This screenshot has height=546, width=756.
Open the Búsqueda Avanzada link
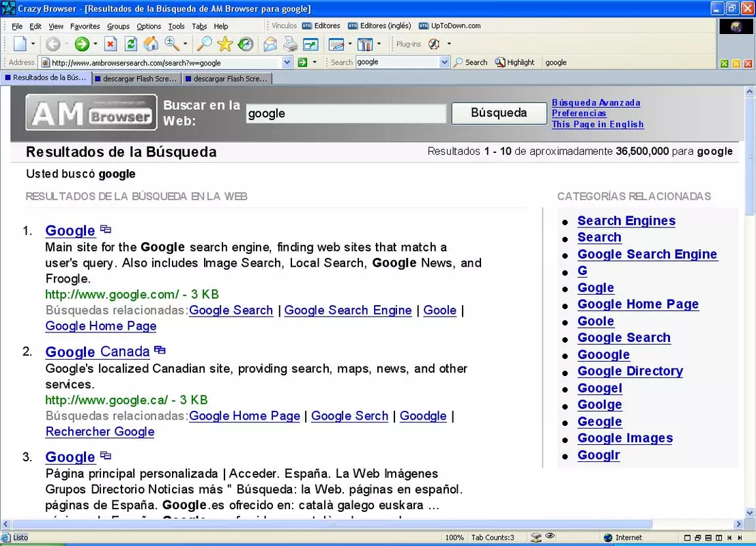point(596,103)
